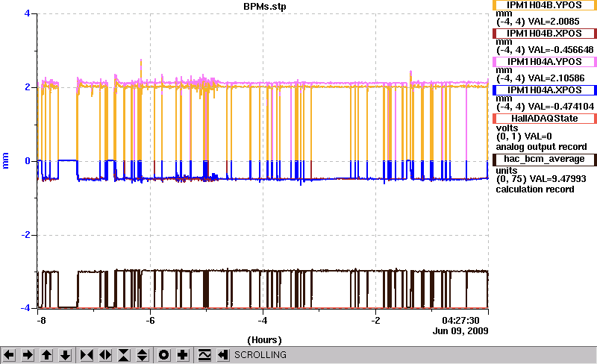Click the mm y-axis unit label
Screen dimensions: 597x364
click(5, 160)
